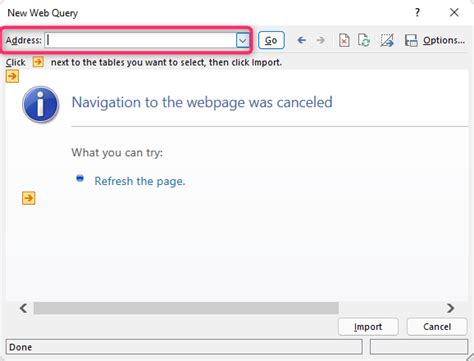Click the Import button
This screenshot has height=361, width=474.
(x=368, y=327)
